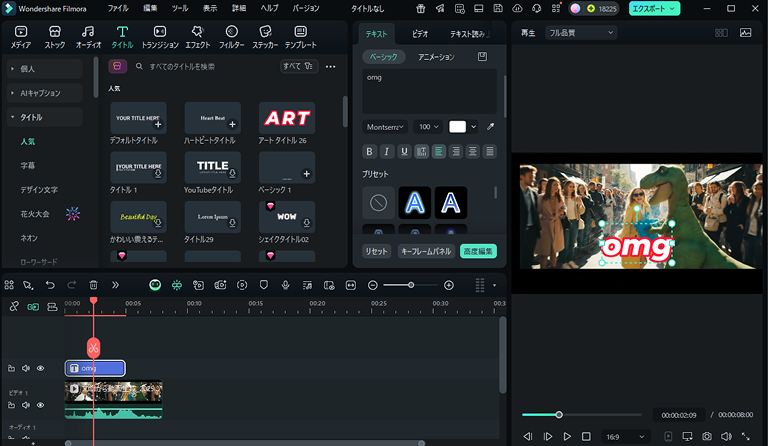This screenshot has width=768, height=446.
Task: Mute the ビデオ 1 track
Action: [x=26, y=405]
